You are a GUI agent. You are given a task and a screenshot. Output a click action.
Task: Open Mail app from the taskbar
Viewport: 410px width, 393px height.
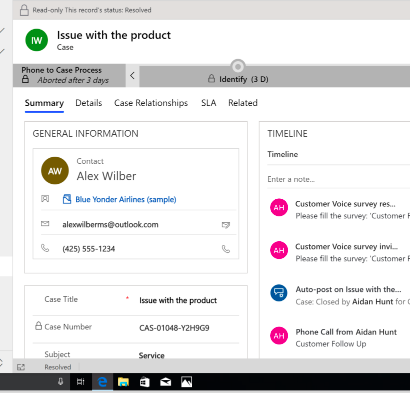tap(165, 382)
